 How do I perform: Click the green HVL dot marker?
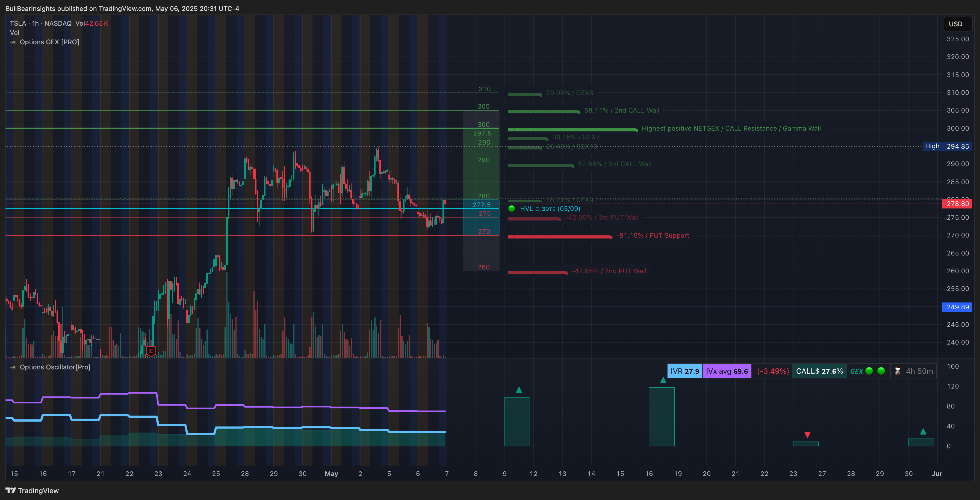512,208
